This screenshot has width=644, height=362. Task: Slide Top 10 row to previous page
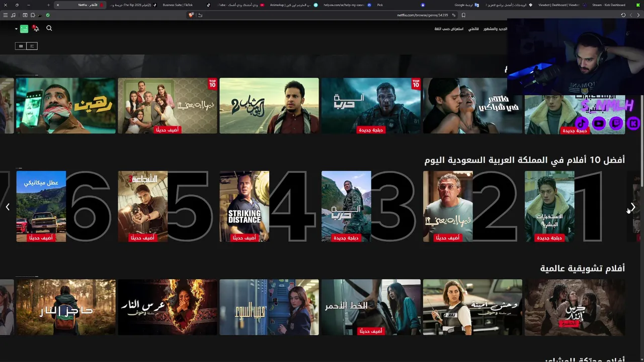(633, 207)
